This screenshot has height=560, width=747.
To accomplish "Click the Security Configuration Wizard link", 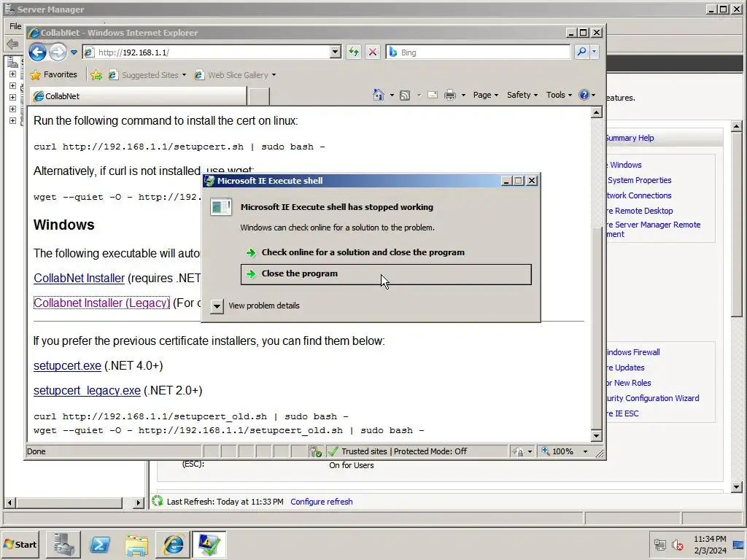I will (x=651, y=398).
